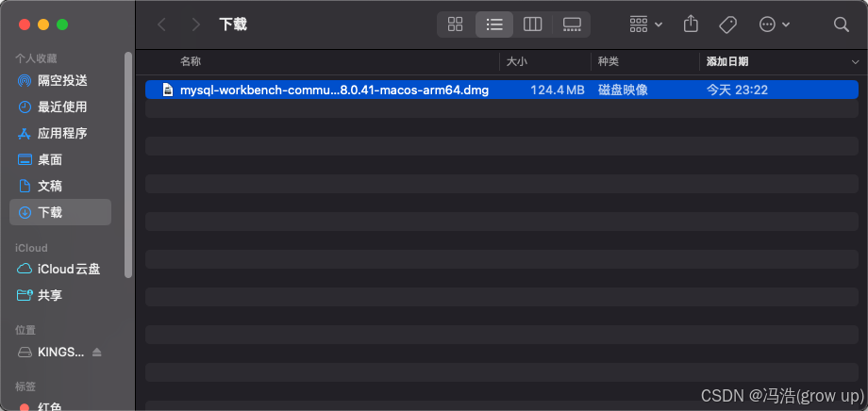
Task: Click the download arrow icon beside 下载
Action: [25, 212]
